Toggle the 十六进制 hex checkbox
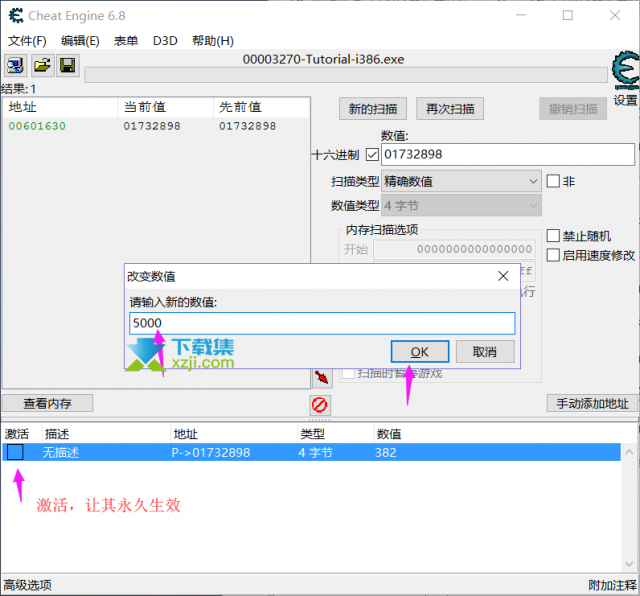This screenshot has width=640, height=596. 372,155
